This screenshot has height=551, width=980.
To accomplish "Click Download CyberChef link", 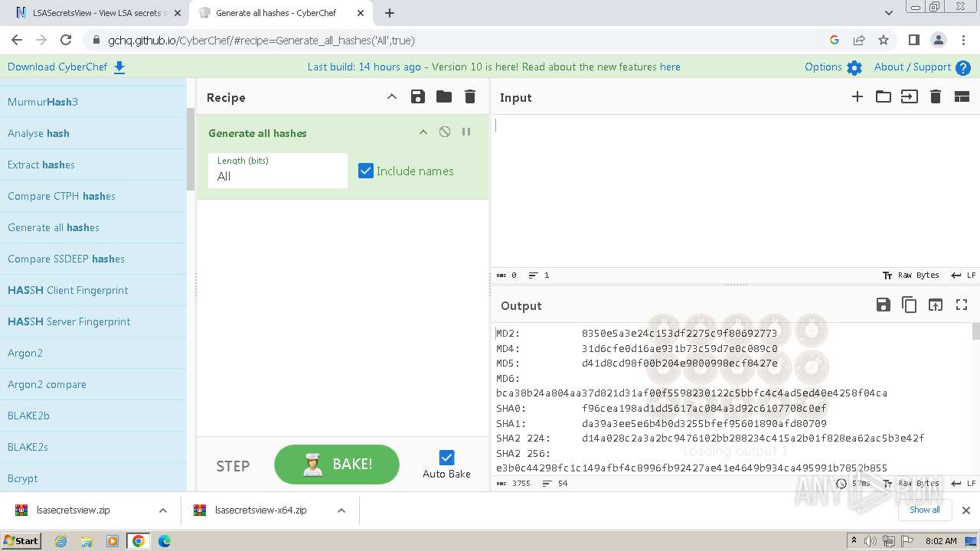I will click(x=66, y=67).
